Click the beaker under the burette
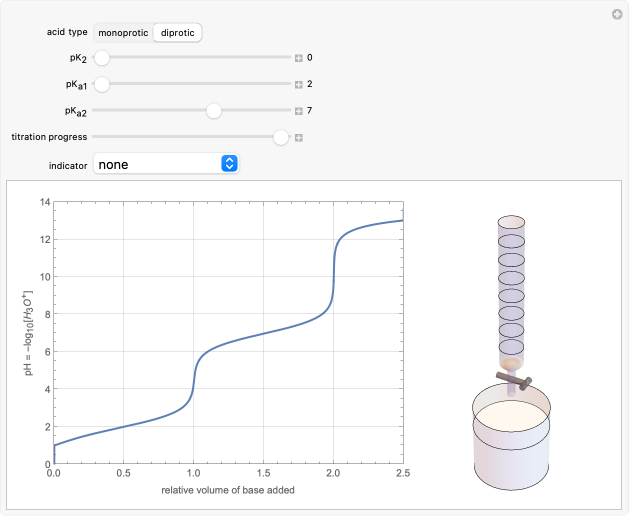This screenshot has width=629, height=517. click(511, 445)
